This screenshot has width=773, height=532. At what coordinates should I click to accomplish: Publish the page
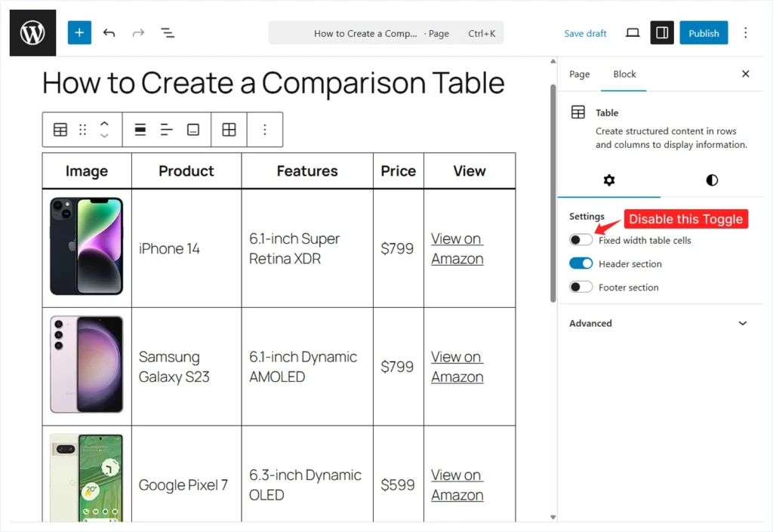704,33
